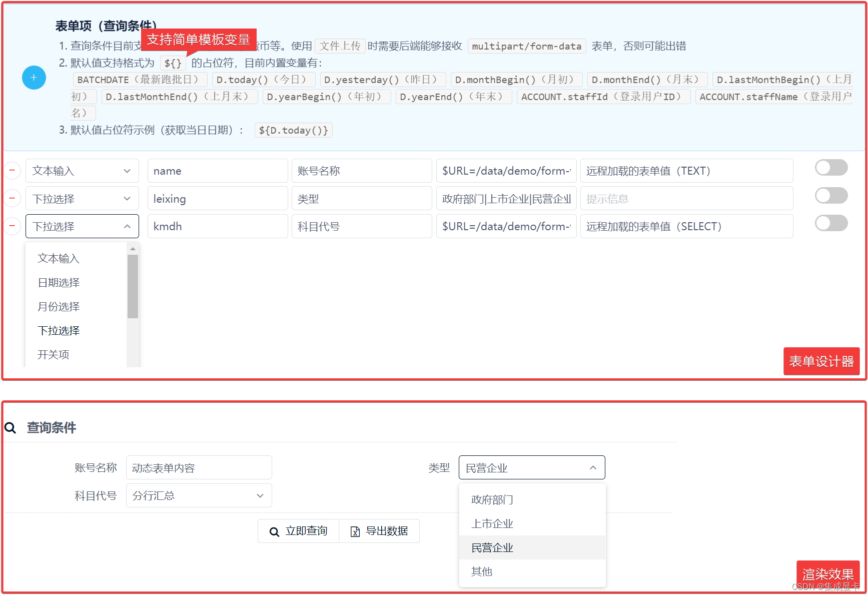Image resolution: width=868 pixels, height=596 pixels.
Task: Click the D.today() variable tag
Action: tap(264, 80)
